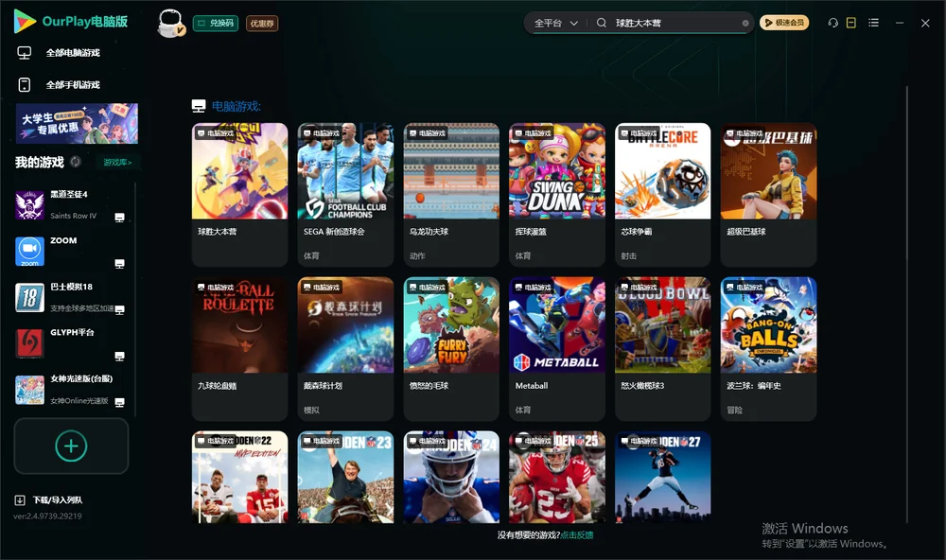Viewport: 946px width, 560px height.
Task: Open 下载/导入列队 download queue
Action: pos(49,500)
